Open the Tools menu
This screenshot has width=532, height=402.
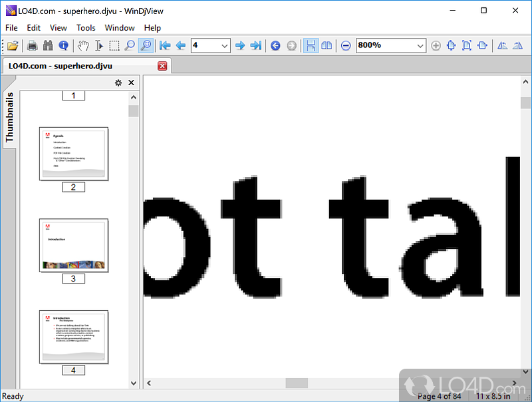coord(86,28)
